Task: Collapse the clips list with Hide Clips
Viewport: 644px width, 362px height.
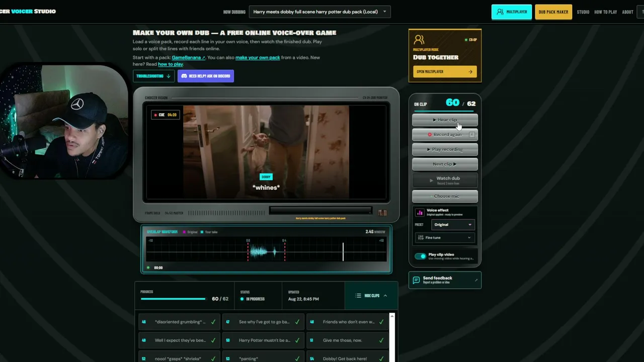Action: (x=371, y=296)
